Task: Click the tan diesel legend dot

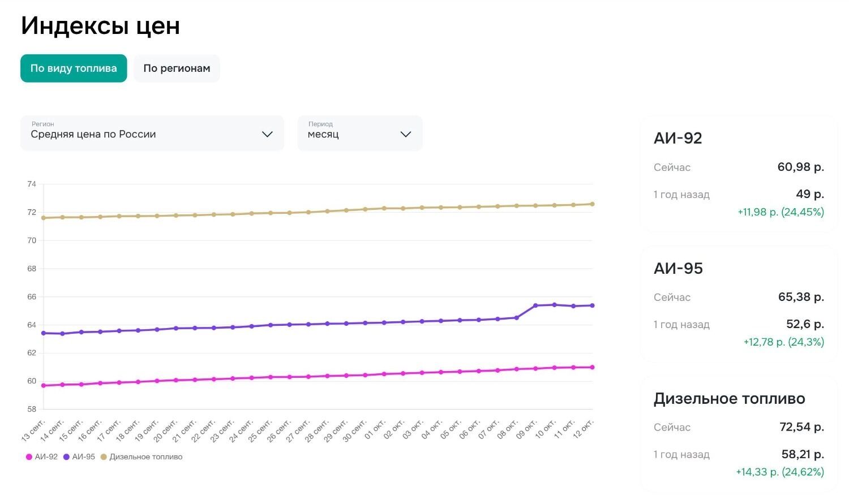Action: (x=104, y=457)
